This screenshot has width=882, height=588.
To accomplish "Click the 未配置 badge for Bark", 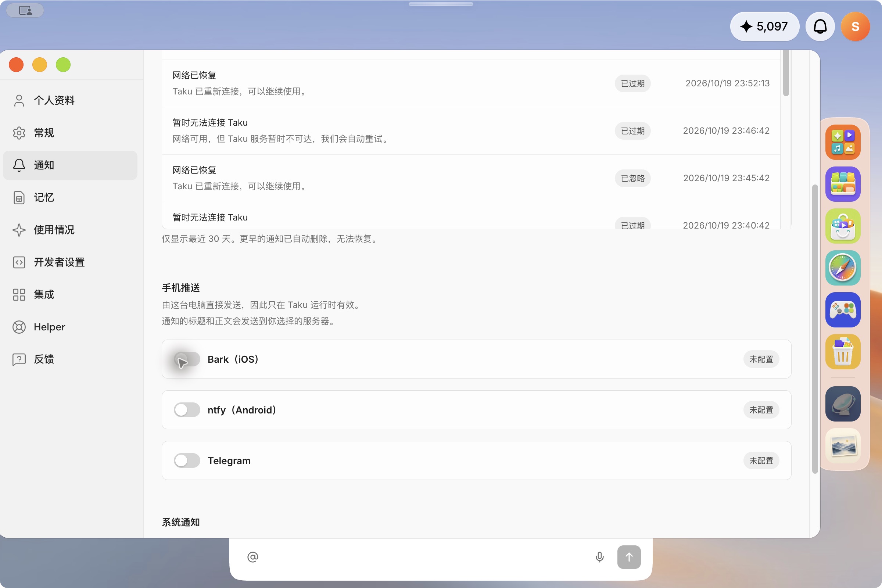I will tap(761, 359).
